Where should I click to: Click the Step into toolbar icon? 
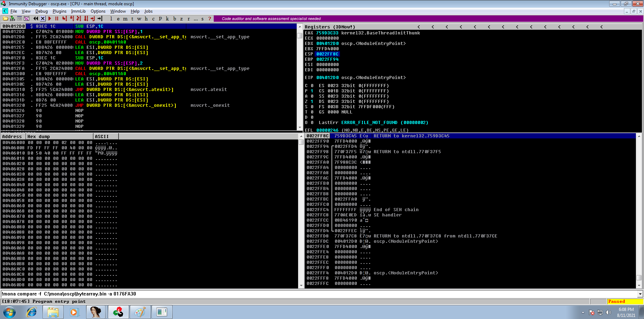click(x=64, y=19)
